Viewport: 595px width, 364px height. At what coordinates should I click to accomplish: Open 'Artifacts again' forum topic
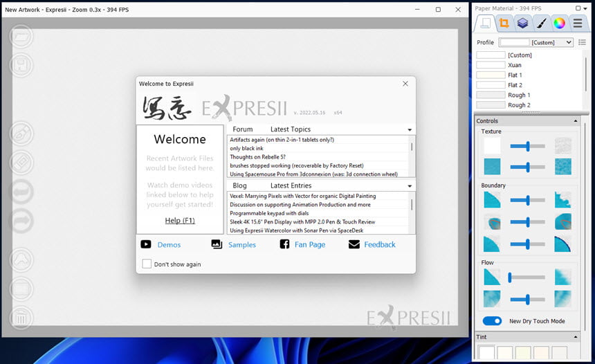coord(282,140)
